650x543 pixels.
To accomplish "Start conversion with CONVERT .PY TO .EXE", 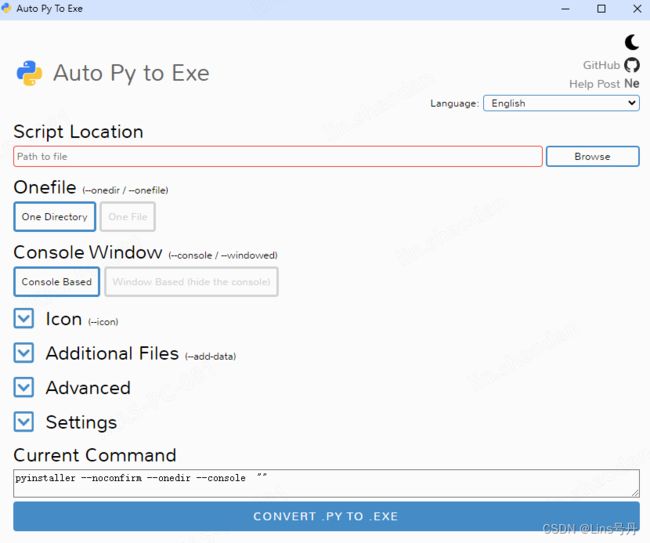I will (326, 516).
